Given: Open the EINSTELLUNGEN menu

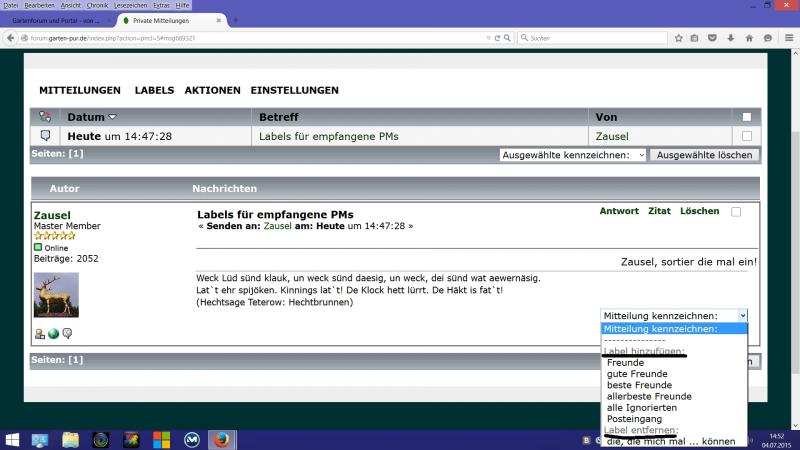Looking at the screenshot, I should click(294, 90).
